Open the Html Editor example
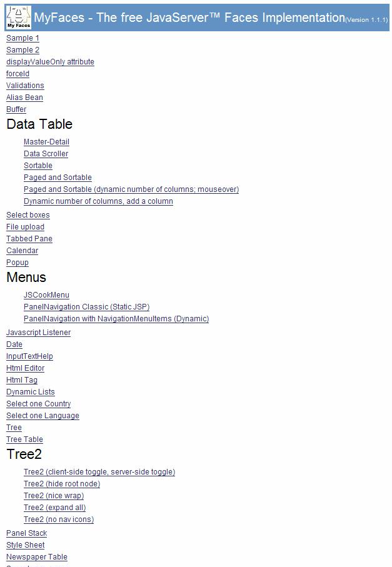The width and height of the screenshot is (392, 567). coord(25,368)
